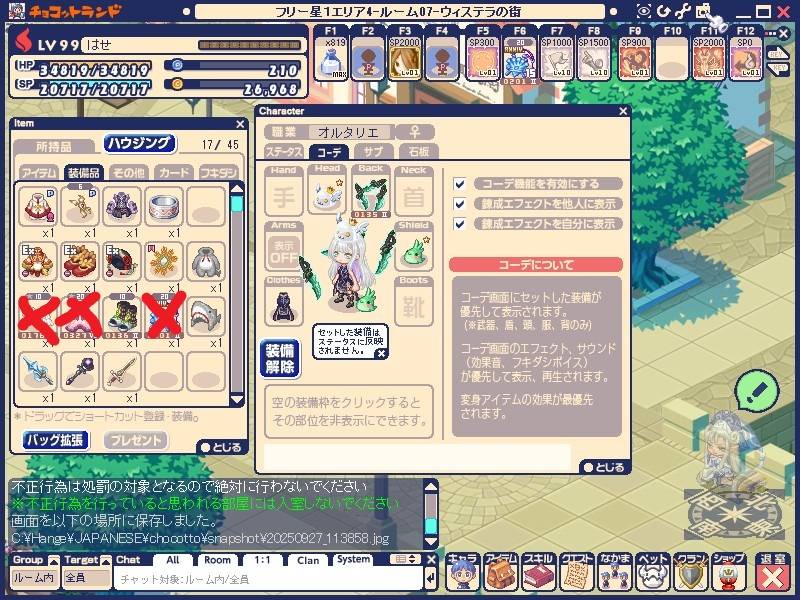Click the refresh arrow icon in title bar
Image resolution: width=800 pixels, height=600 pixels.
(x=664, y=11)
